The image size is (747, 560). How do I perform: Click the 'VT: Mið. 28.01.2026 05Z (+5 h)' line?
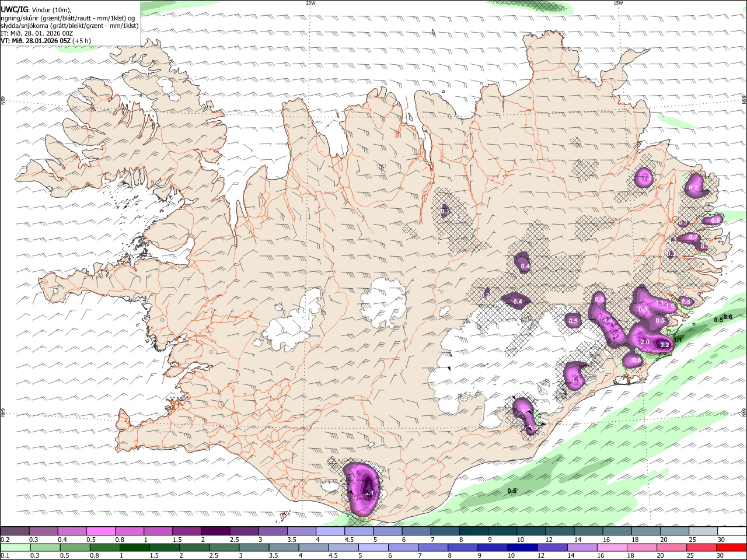pos(46,41)
